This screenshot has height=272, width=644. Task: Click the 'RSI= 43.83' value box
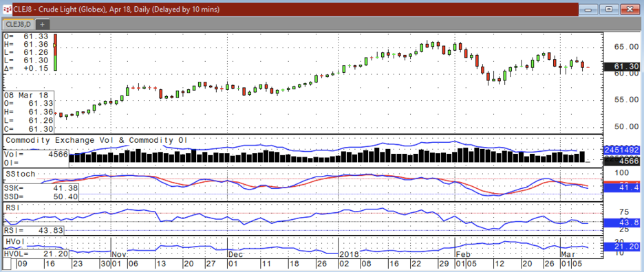coord(33,231)
